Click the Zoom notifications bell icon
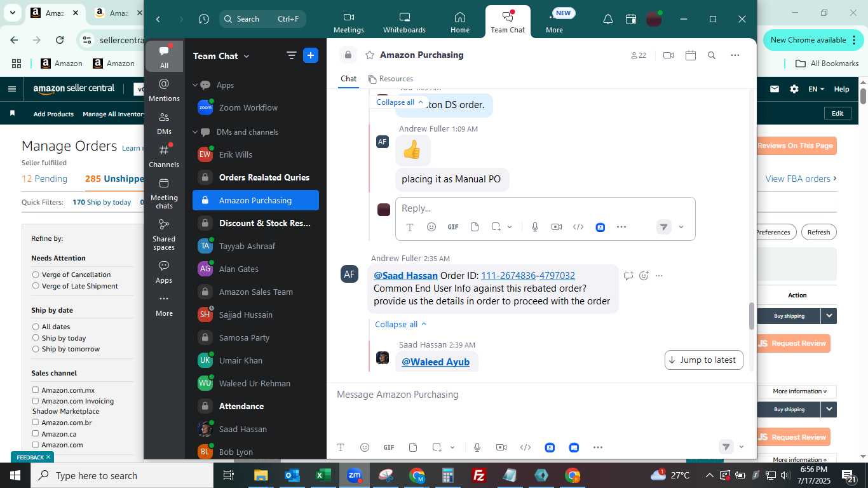The height and width of the screenshot is (488, 868). pyautogui.click(x=608, y=19)
